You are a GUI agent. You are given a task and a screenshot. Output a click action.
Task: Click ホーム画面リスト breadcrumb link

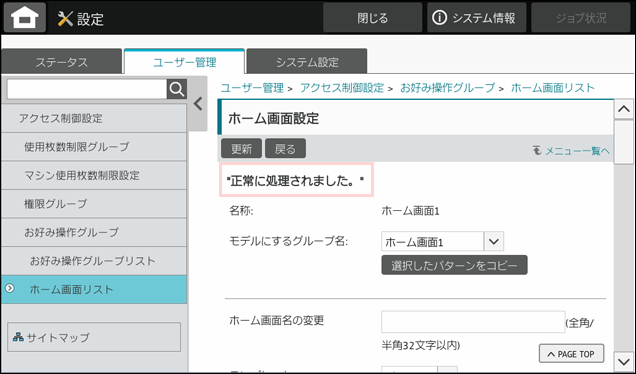tap(552, 88)
